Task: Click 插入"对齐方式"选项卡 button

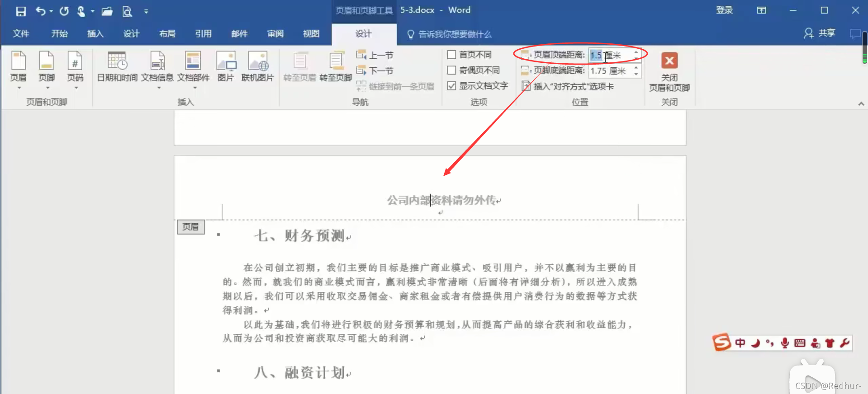Action: [568, 86]
